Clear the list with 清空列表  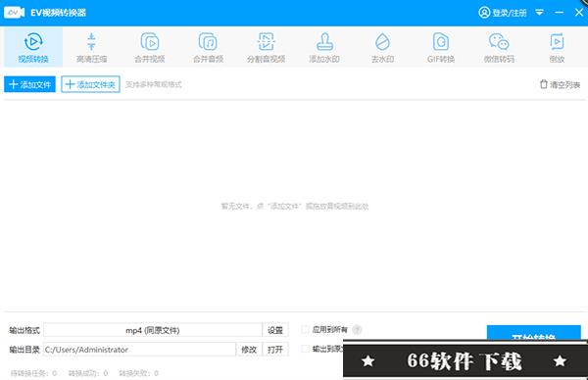[560, 84]
